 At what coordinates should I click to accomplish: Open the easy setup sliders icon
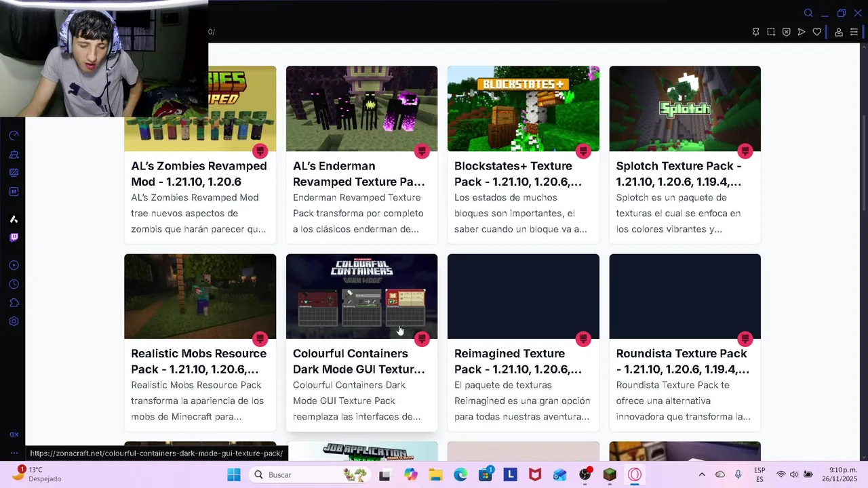[x=854, y=32]
